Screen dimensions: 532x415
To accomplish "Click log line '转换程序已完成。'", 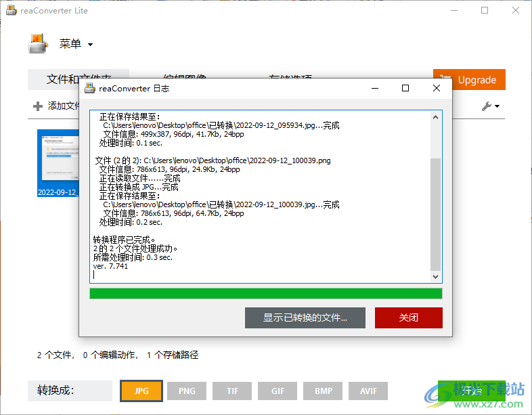I will click(124, 240).
